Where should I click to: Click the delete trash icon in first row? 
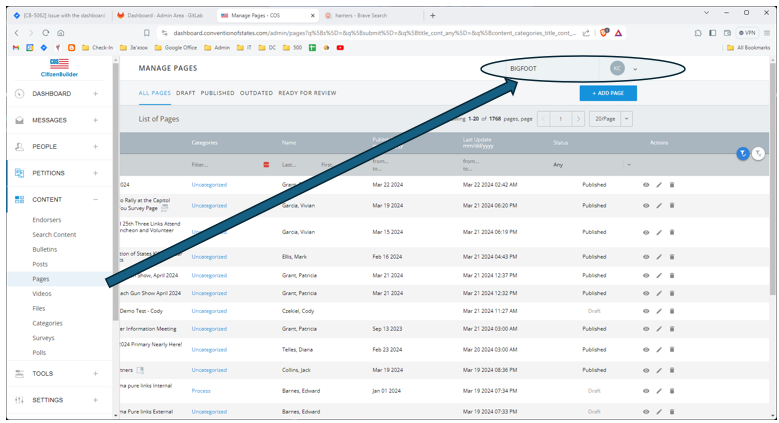tap(672, 185)
